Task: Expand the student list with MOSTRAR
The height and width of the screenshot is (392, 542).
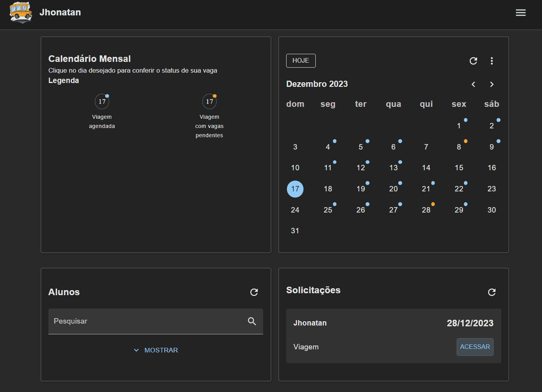Action: (x=156, y=350)
